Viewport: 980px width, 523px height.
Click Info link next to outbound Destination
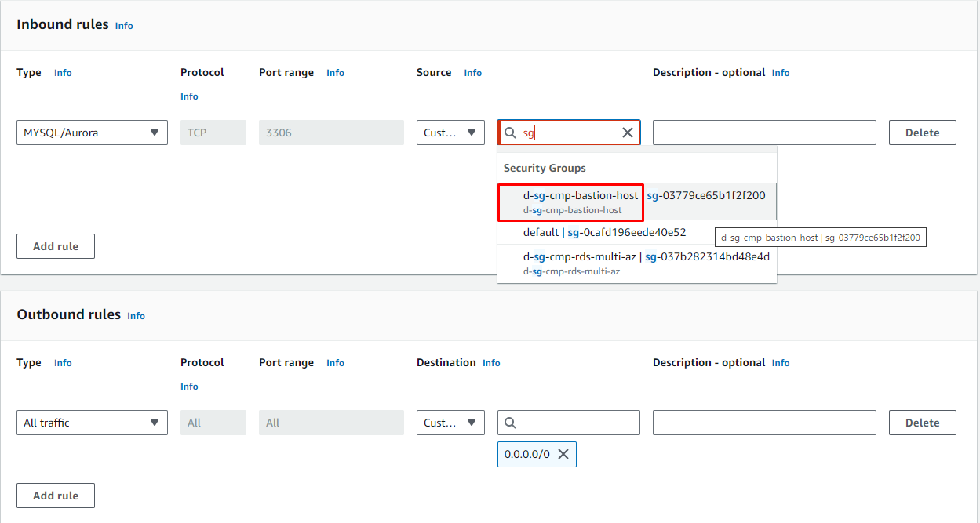(x=491, y=363)
